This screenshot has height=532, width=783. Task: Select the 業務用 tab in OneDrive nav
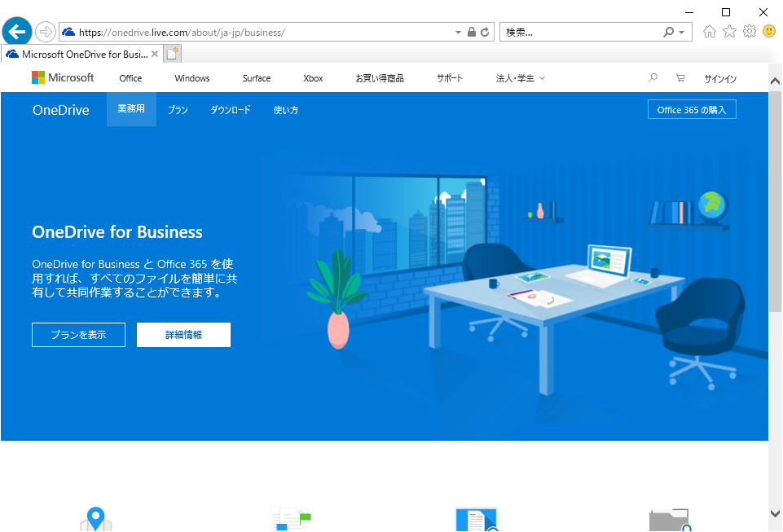[131, 109]
